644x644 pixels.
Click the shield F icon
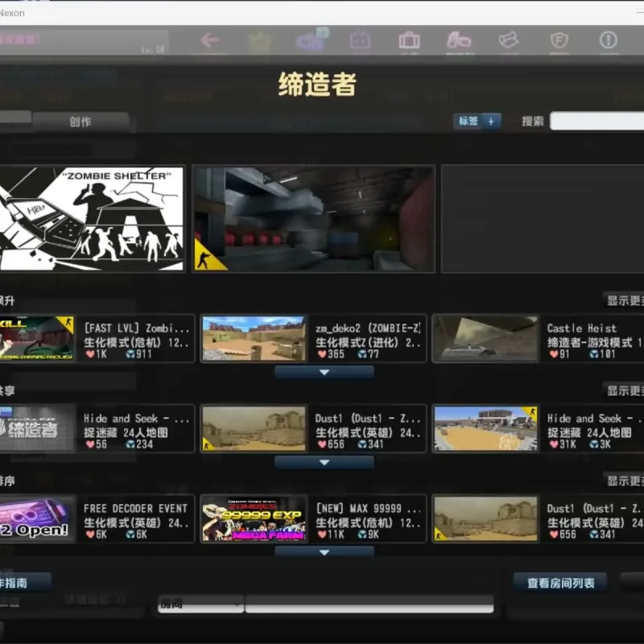(559, 40)
